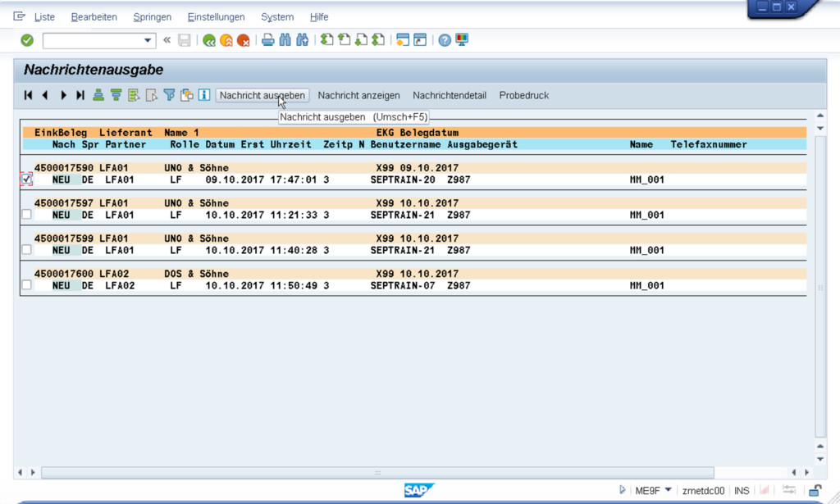840x504 pixels.
Task: Uncheck the checkbox for document 4500017590
Action: point(27,179)
